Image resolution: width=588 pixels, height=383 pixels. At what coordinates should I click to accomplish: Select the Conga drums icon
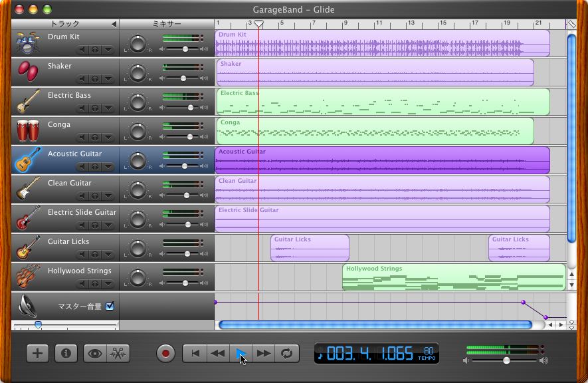(28, 130)
